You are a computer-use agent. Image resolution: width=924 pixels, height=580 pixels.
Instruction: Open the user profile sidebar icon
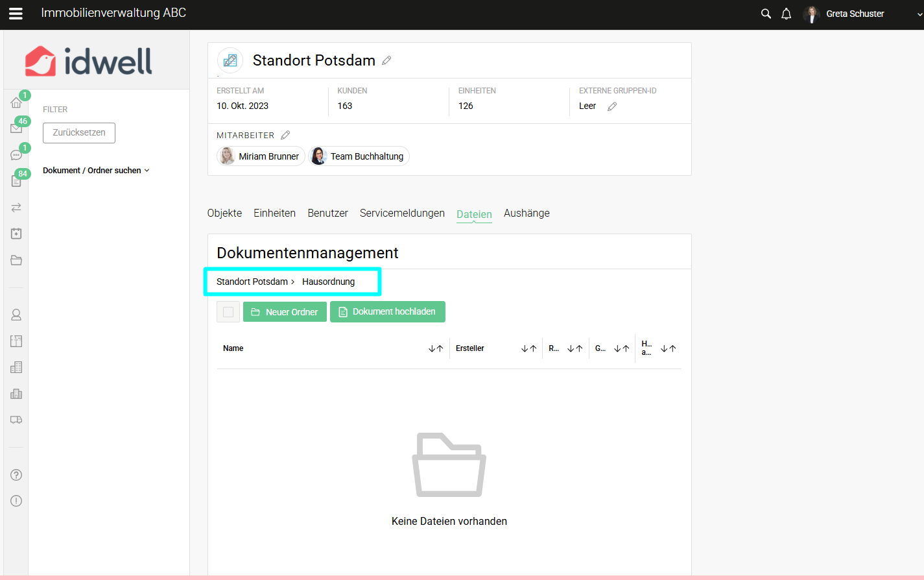click(16, 315)
